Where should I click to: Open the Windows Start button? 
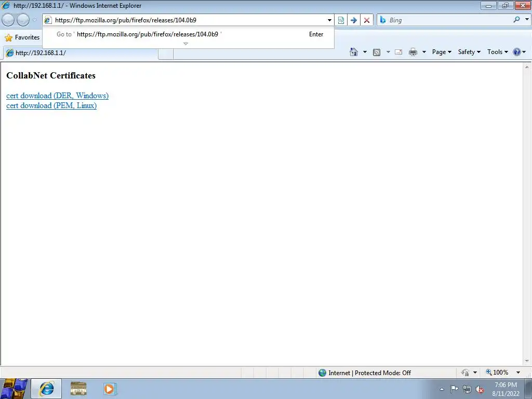14,389
